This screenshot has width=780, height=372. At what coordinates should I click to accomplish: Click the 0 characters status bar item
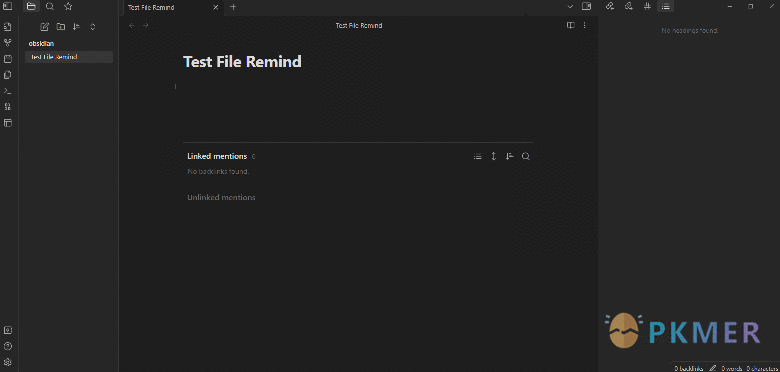(761, 368)
